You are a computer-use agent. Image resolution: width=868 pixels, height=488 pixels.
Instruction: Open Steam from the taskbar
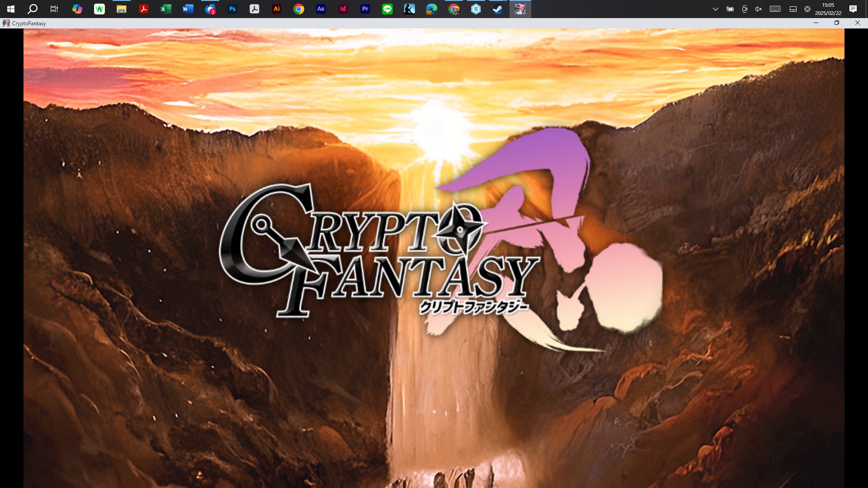[498, 9]
